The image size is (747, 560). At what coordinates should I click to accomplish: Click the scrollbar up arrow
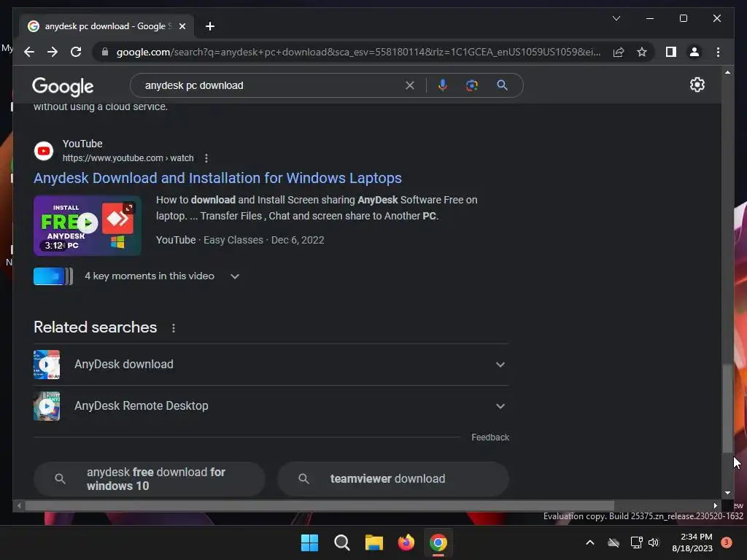click(727, 72)
